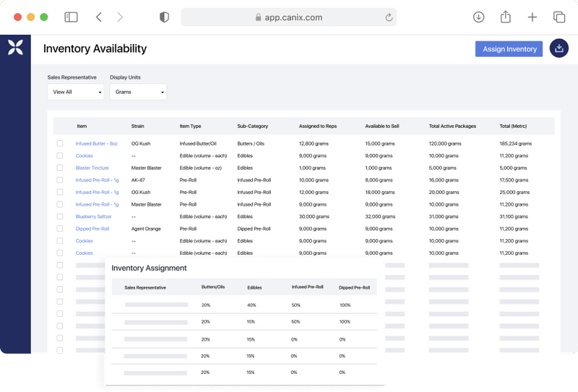Click the 120,000 grams packages cell
Image resolution: width=578 pixels, height=392 pixels.
coord(445,144)
